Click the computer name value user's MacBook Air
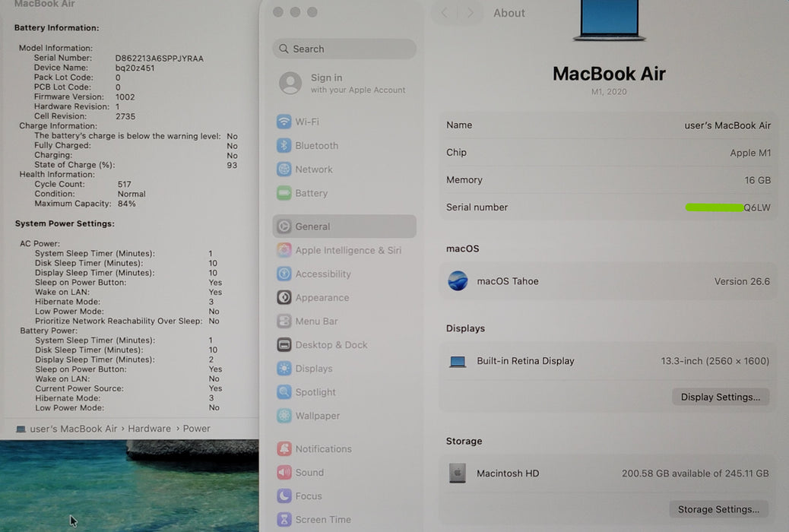Viewport: 789px width, 532px height. point(727,126)
